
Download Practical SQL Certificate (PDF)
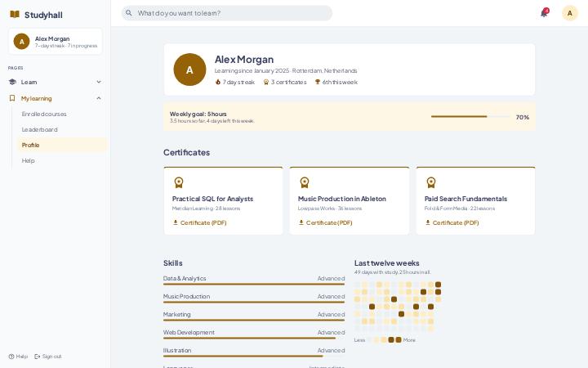pyautogui.click(x=199, y=222)
